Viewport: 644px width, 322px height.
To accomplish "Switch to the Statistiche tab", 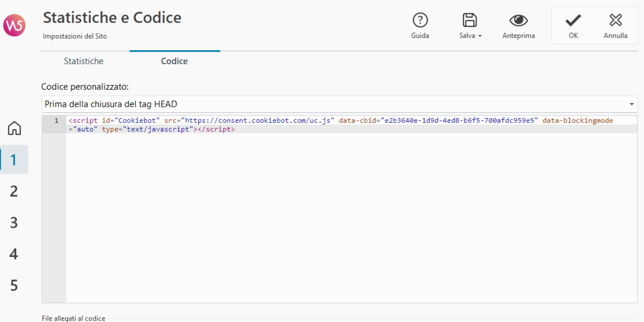I will pos(84,61).
